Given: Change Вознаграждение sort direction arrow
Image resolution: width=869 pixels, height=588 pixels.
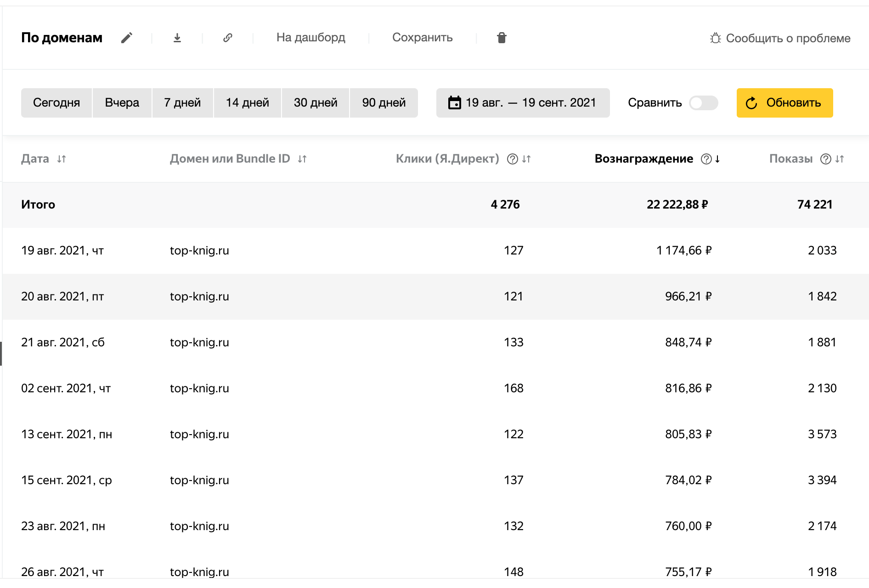Looking at the screenshot, I should tap(717, 159).
